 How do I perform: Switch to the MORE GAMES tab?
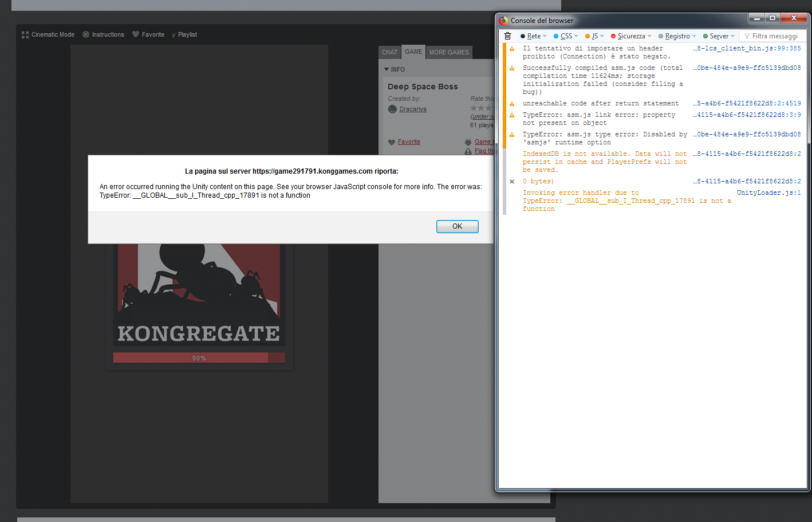coord(449,52)
